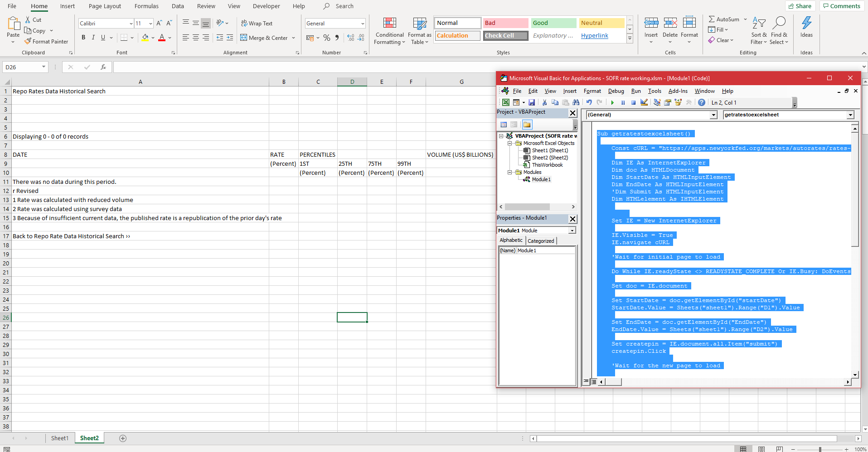The height and width of the screenshot is (452, 868).
Task: Toggle Design Mode icon in VBA toolbar
Action: click(x=644, y=102)
